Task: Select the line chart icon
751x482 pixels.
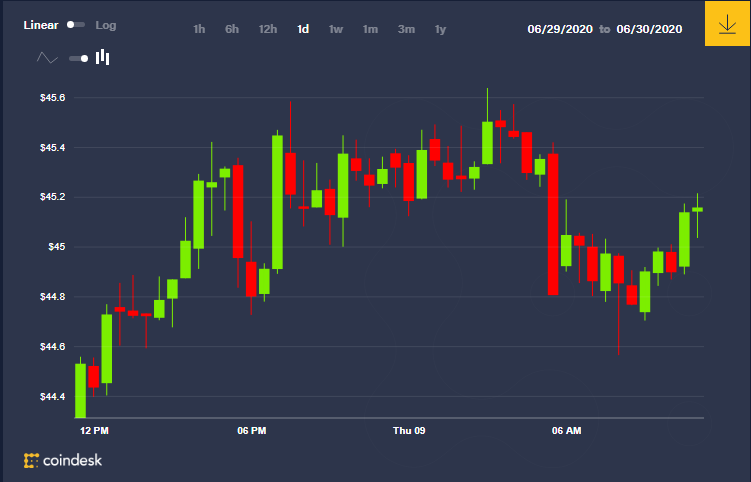Action: coord(47,58)
